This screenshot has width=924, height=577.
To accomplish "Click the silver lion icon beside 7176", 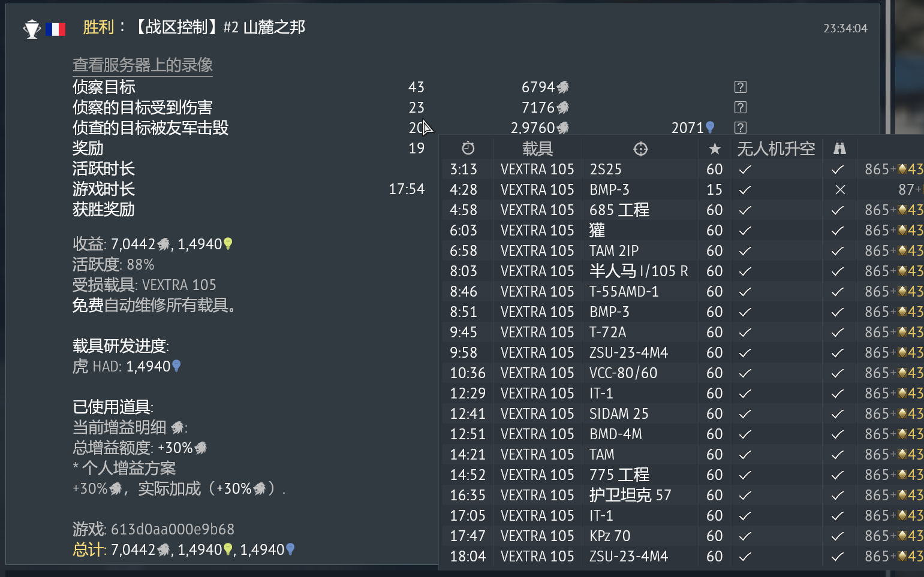I will pyautogui.click(x=563, y=108).
